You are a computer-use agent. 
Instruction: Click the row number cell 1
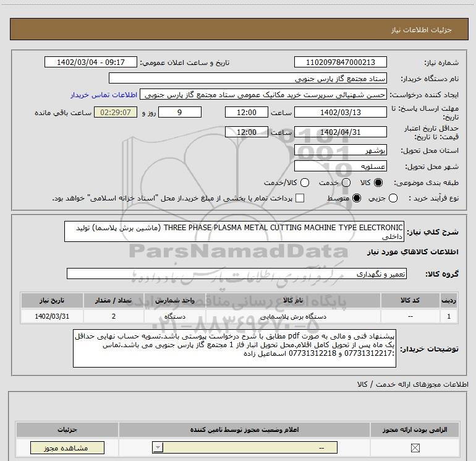click(x=449, y=316)
